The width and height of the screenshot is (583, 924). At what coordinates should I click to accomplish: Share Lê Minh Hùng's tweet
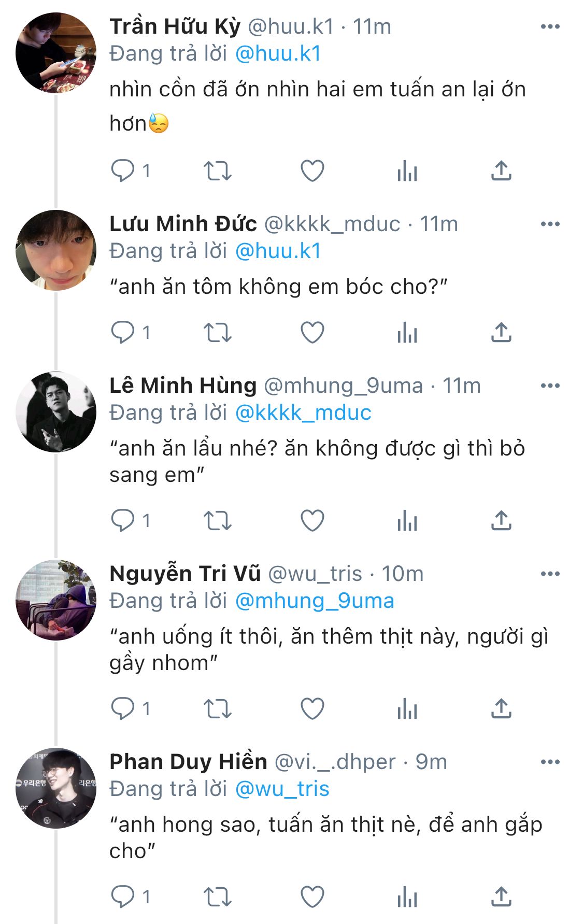click(501, 521)
